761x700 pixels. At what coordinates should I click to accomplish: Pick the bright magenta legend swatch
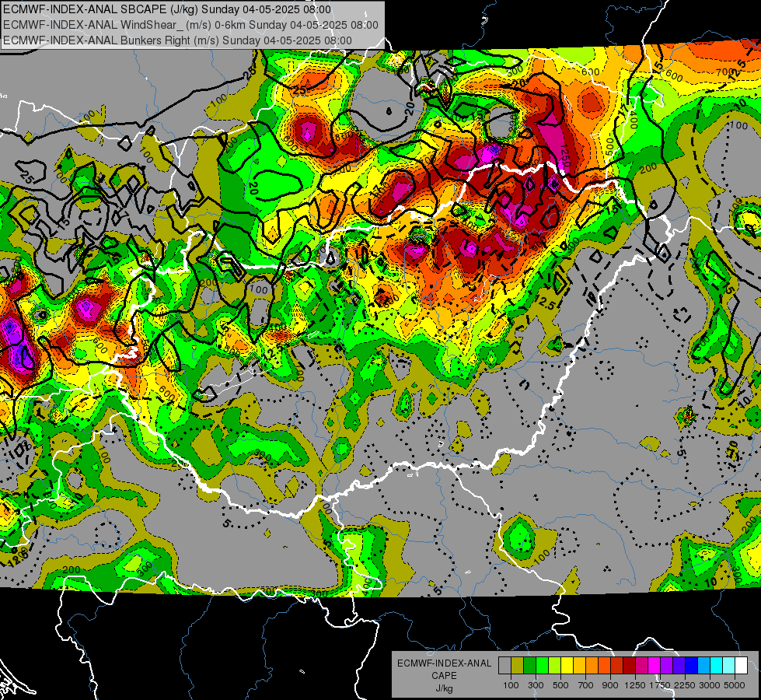click(x=655, y=665)
